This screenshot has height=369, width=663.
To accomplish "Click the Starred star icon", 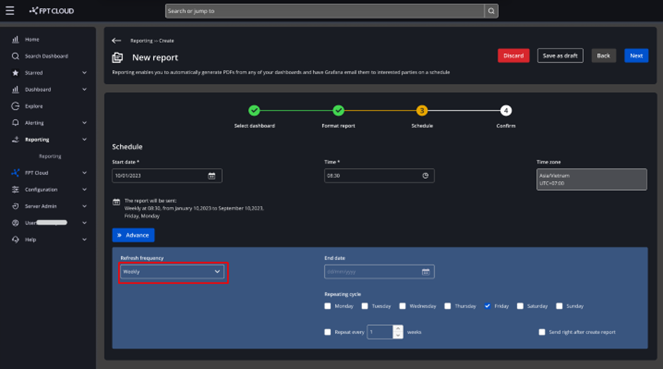I will [x=15, y=73].
